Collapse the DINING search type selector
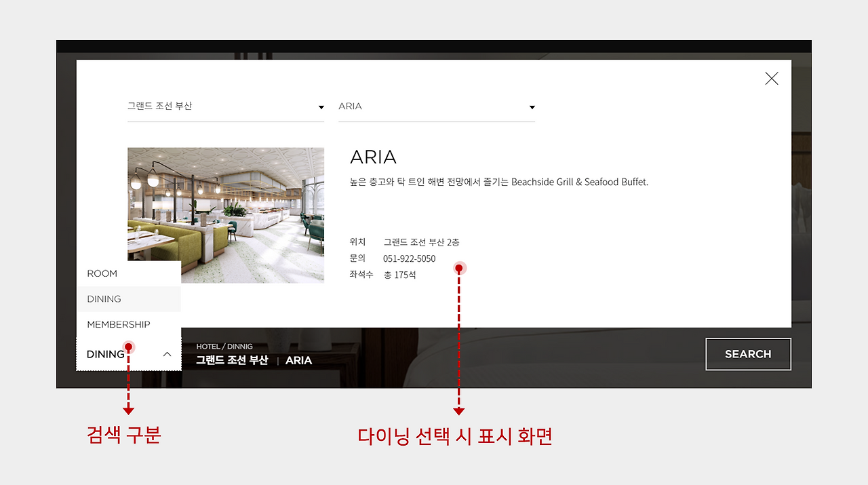868x485 pixels. coord(129,354)
